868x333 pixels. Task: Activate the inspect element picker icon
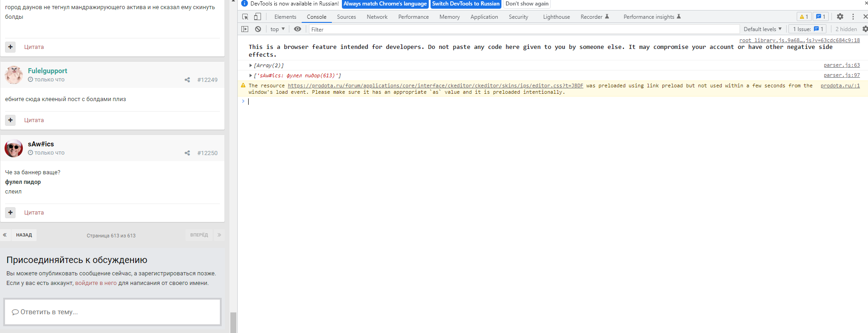click(245, 17)
